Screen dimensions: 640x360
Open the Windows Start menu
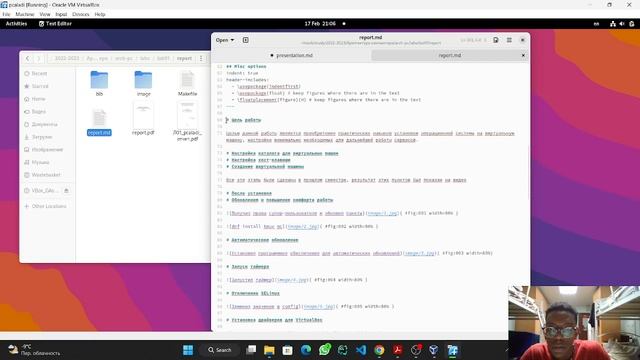click(x=188, y=350)
